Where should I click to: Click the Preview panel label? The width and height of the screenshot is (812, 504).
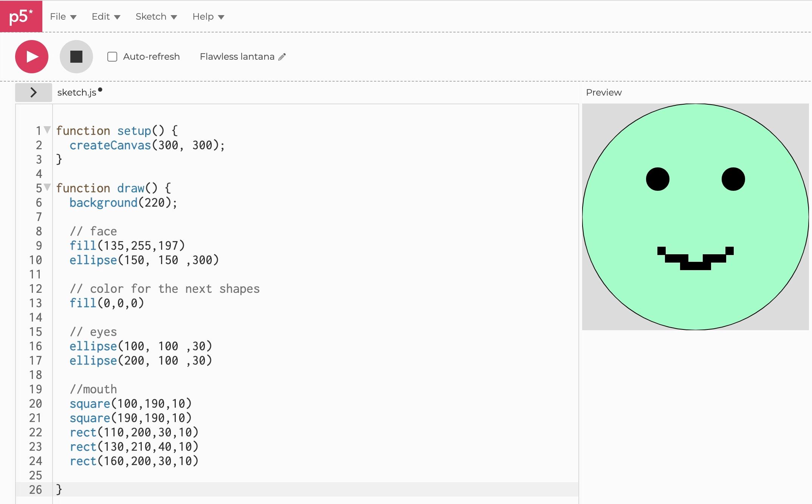(x=603, y=93)
